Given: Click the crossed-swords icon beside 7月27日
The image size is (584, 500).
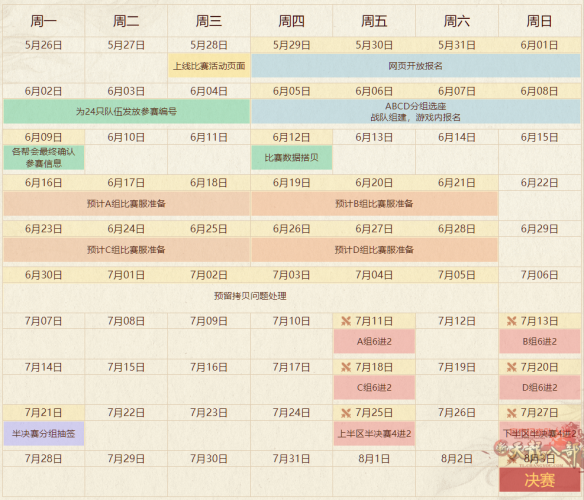Looking at the screenshot, I should pos(511,413).
